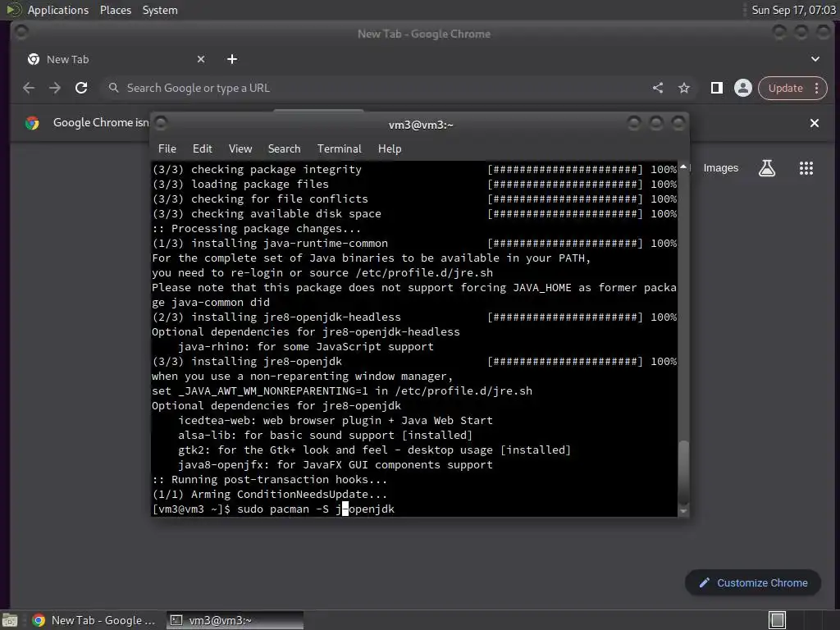This screenshot has height=630, width=840.
Task: Open the terminal File menu
Action: click(x=167, y=149)
